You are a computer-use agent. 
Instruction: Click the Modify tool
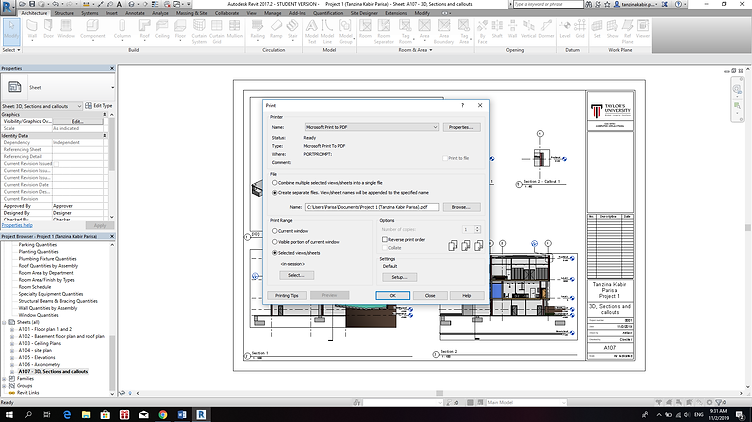click(x=12, y=30)
